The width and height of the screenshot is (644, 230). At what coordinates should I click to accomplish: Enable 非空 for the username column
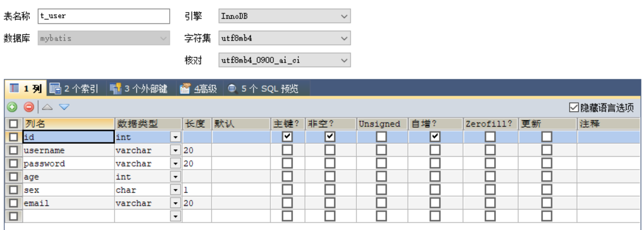coord(330,150)
